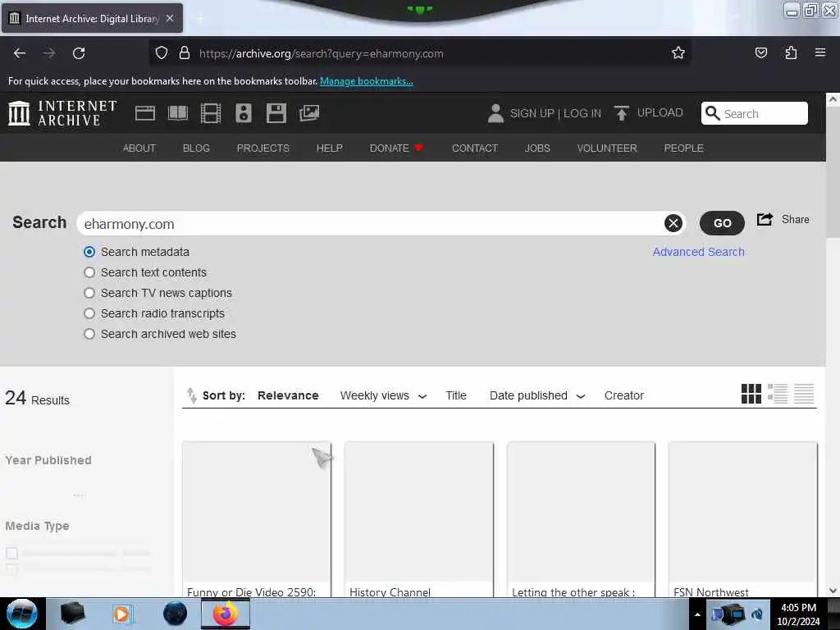840x630 pixels.
Task: Open the Texts book icon
Action: (178, 113)
